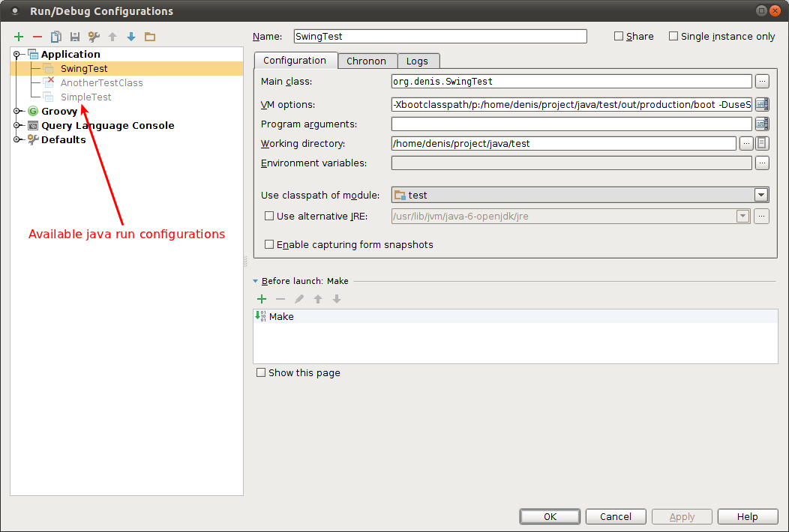Enable Single instance only

tap(673, 35)
